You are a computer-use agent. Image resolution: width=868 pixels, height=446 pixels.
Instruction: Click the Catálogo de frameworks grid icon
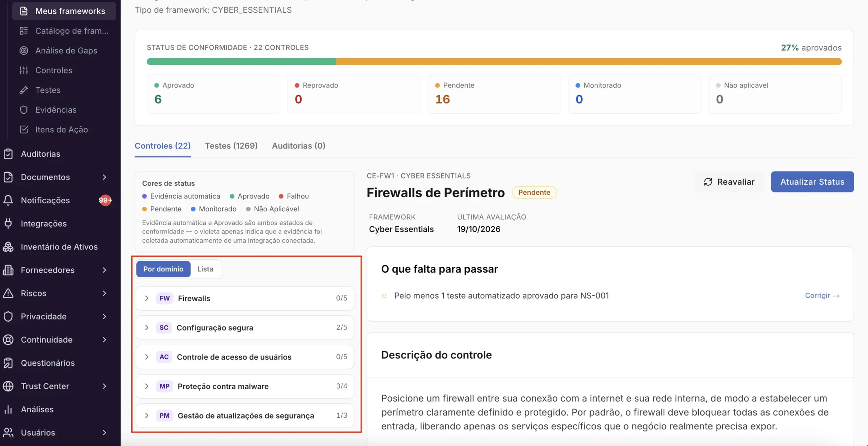pos(24,31)
